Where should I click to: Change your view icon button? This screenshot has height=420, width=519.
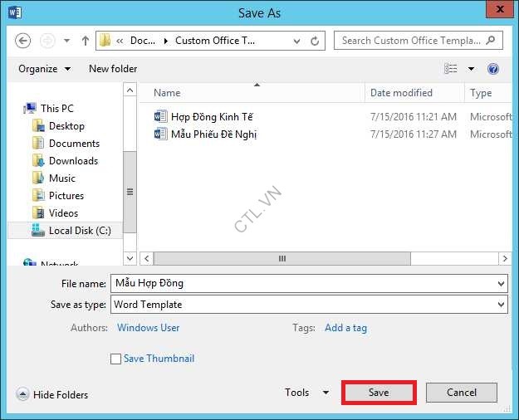[450, 69]
